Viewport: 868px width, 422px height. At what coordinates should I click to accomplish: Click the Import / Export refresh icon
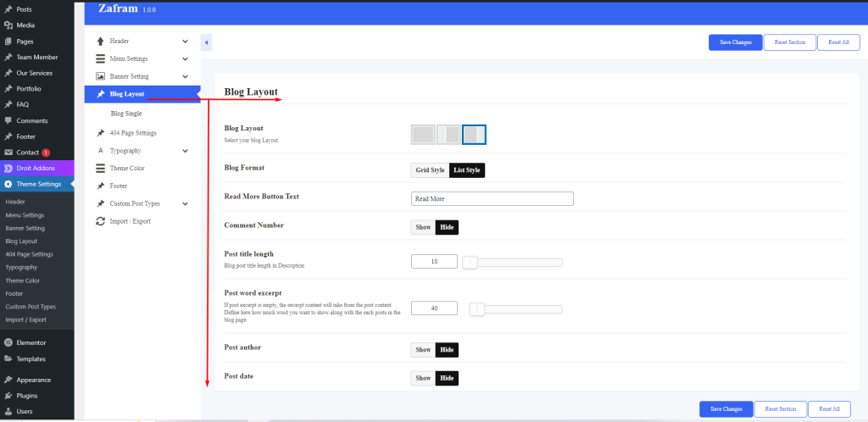[x=100, y=221]
